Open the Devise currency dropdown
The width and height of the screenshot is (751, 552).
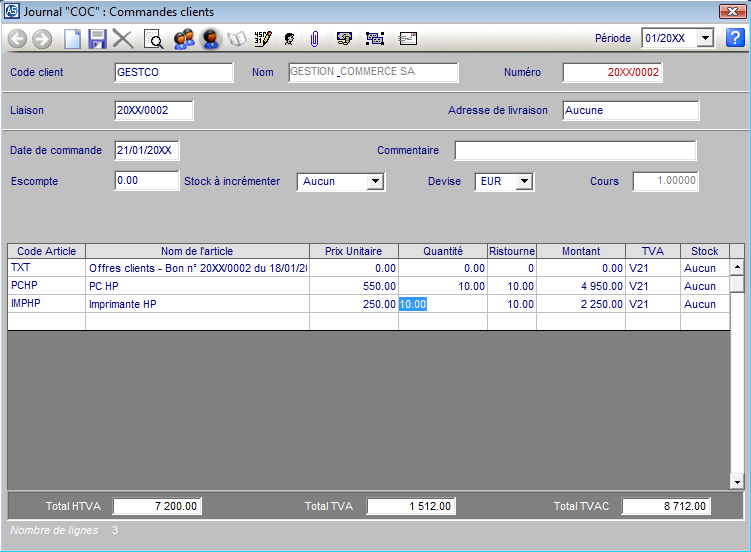[524, 182]
